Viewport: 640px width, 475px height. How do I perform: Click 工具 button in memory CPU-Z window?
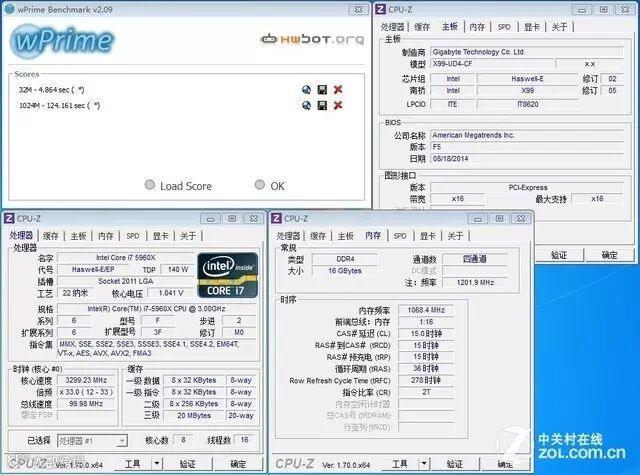(400, 464)
